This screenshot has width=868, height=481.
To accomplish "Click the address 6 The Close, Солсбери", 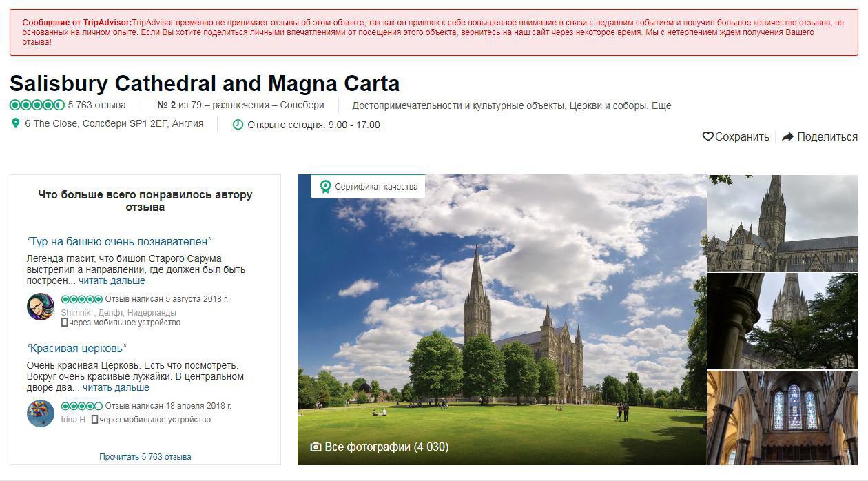I will pyautogui.click(x=114, y=123).
